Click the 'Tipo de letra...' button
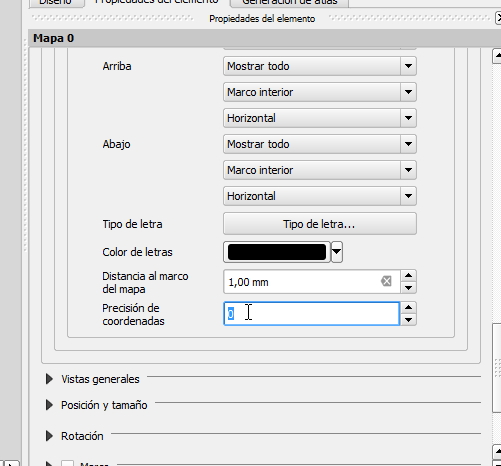Viewport: 501px width, 466px height. [320, 224]
